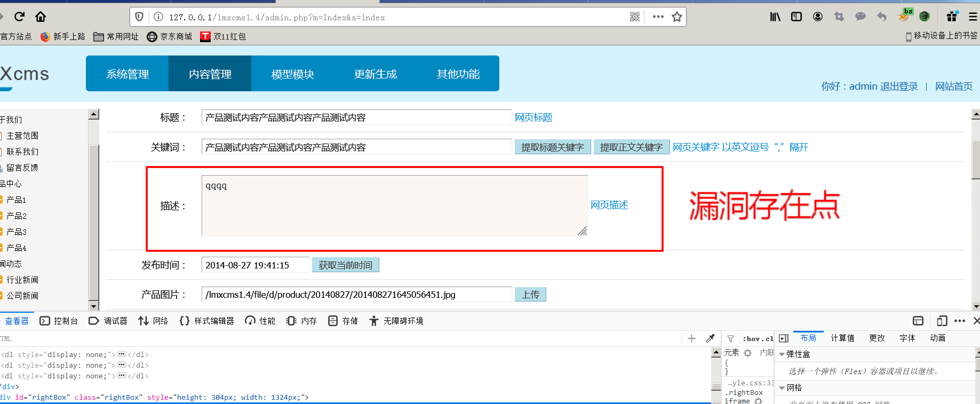Take a screenshot with the crop icon
This screenshot has height=404, width=980.
[839, 17]
